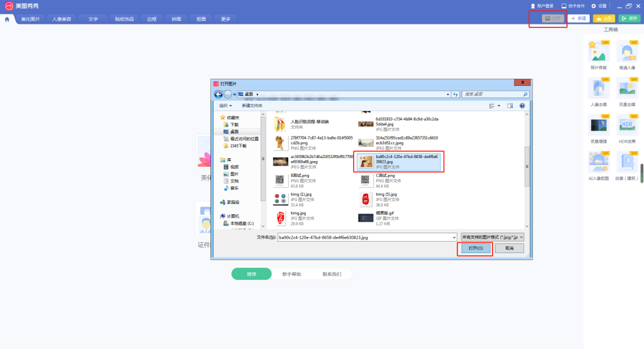Select the 278f7704-7c87 png file

coord(313,143)
